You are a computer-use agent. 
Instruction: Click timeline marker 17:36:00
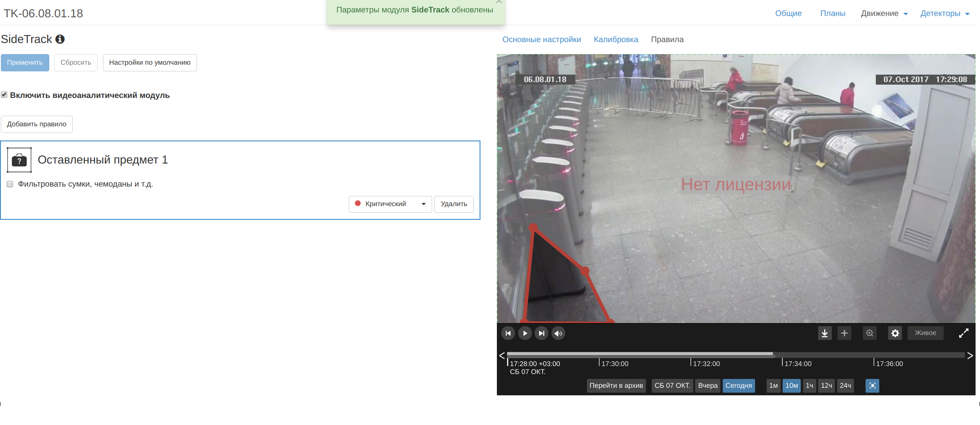(x=889, y=364)
